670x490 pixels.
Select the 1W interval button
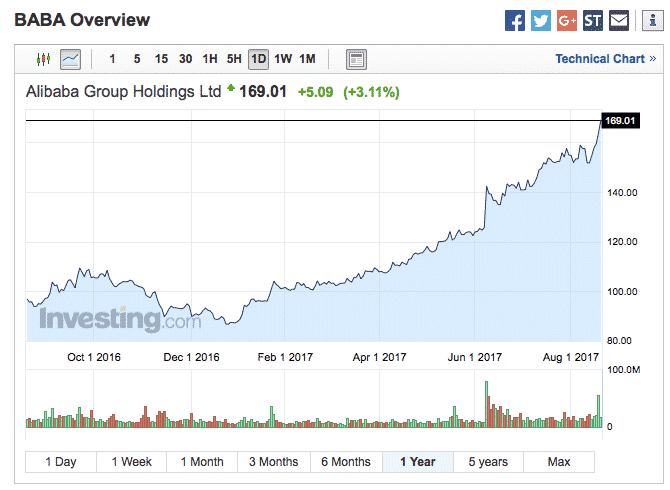pyautogui.click(x=283, y=59)
